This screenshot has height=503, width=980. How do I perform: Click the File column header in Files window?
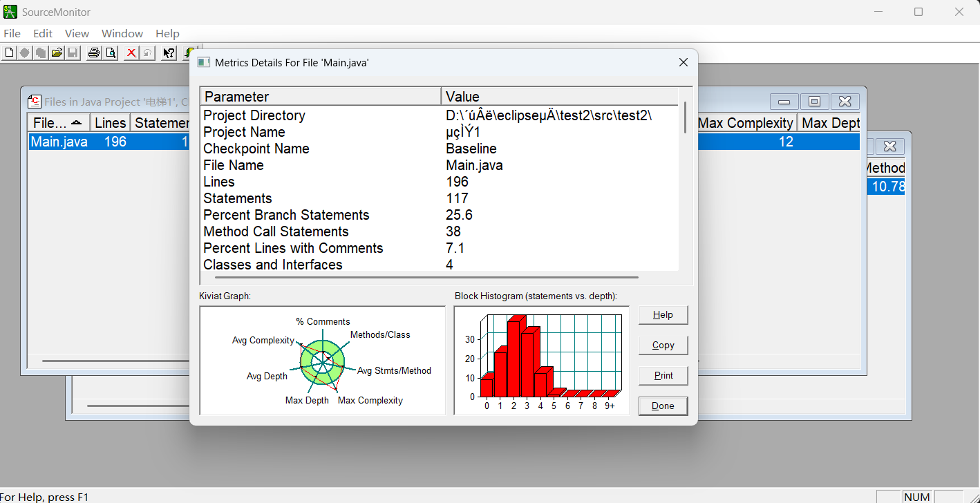click(59, 123)
